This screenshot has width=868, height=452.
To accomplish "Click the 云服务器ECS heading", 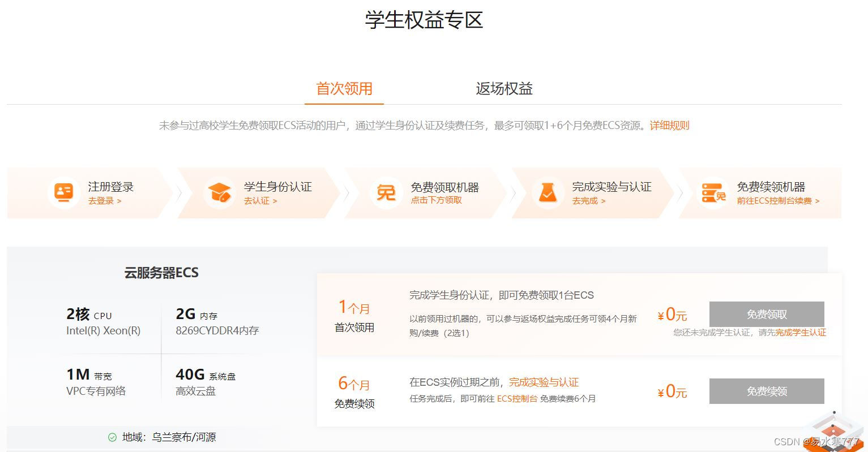I will (x=161, y=273).
